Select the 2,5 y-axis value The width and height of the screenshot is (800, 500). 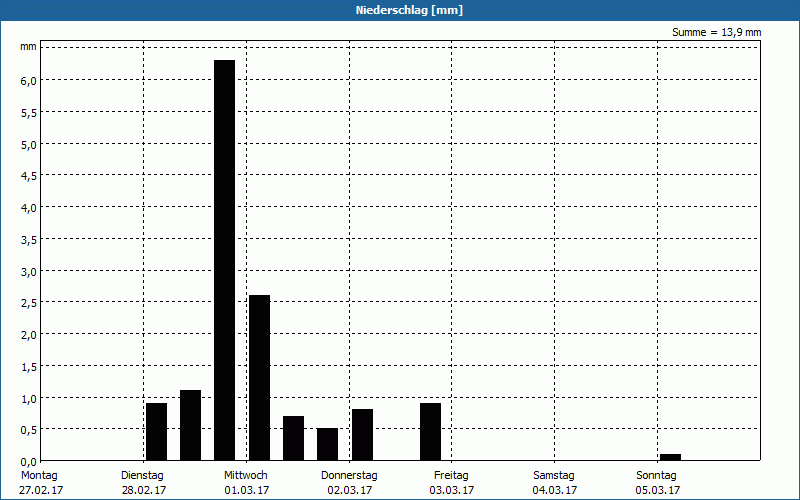click(x=29, y=303)
